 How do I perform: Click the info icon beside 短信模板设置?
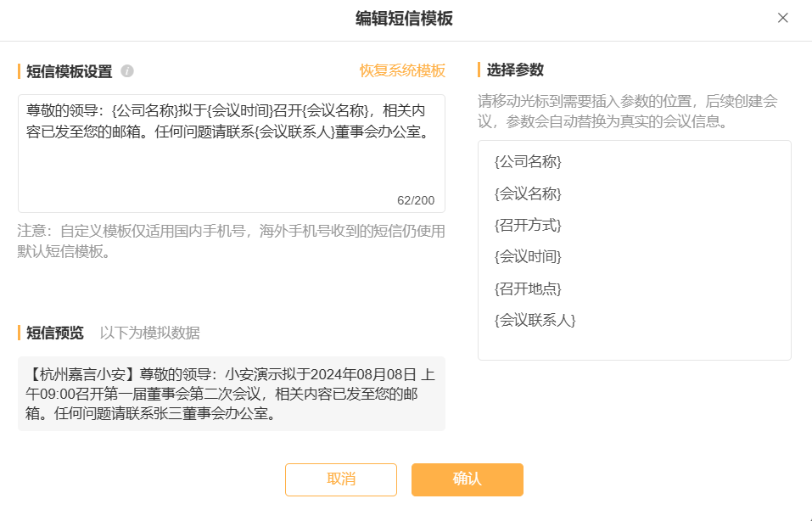tap(127, 70)
